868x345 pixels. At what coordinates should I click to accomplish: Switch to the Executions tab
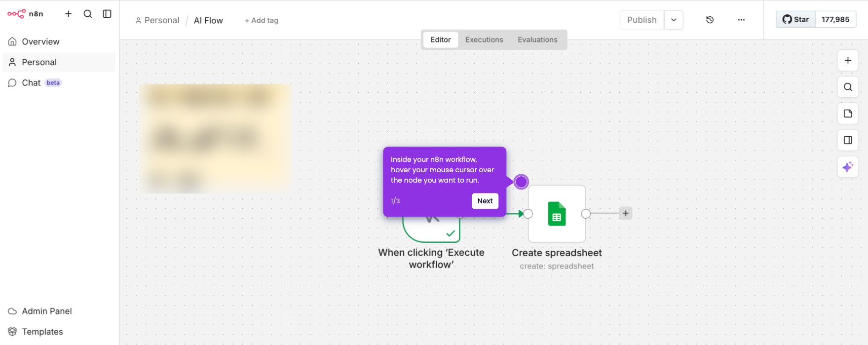tap(484, 39)
